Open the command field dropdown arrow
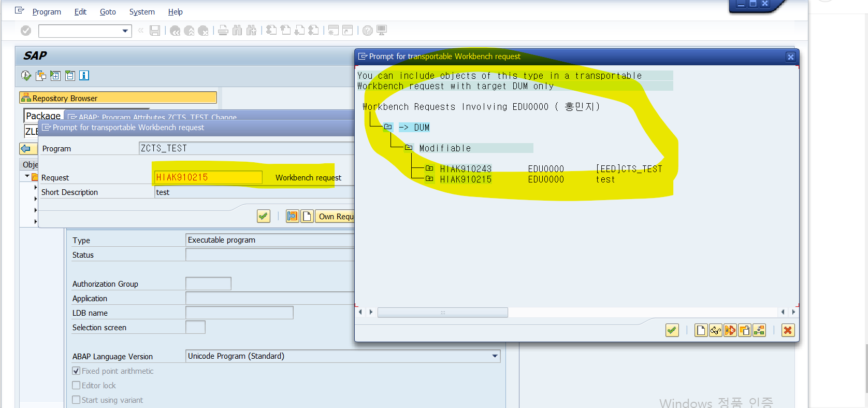 125,31
